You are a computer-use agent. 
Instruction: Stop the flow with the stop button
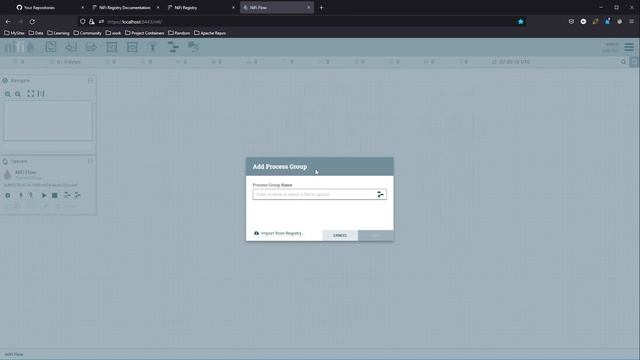point(55,196)
